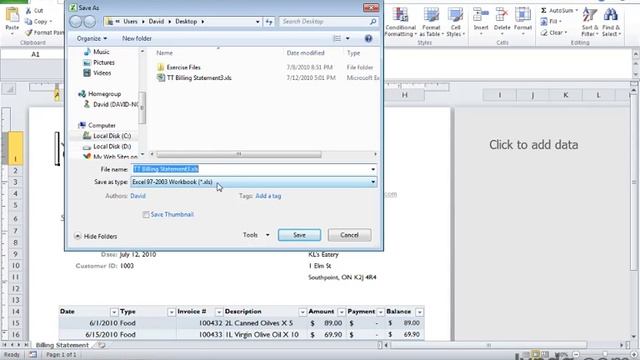
Task: Click the Copy command in the ribbon
Action: 38,21
